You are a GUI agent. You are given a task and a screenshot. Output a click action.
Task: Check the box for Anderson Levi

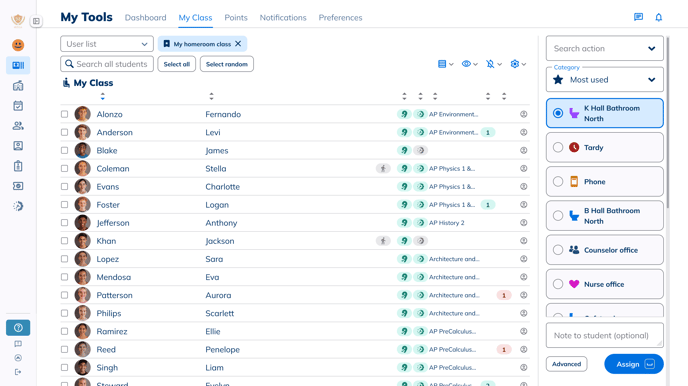point(64,132)
